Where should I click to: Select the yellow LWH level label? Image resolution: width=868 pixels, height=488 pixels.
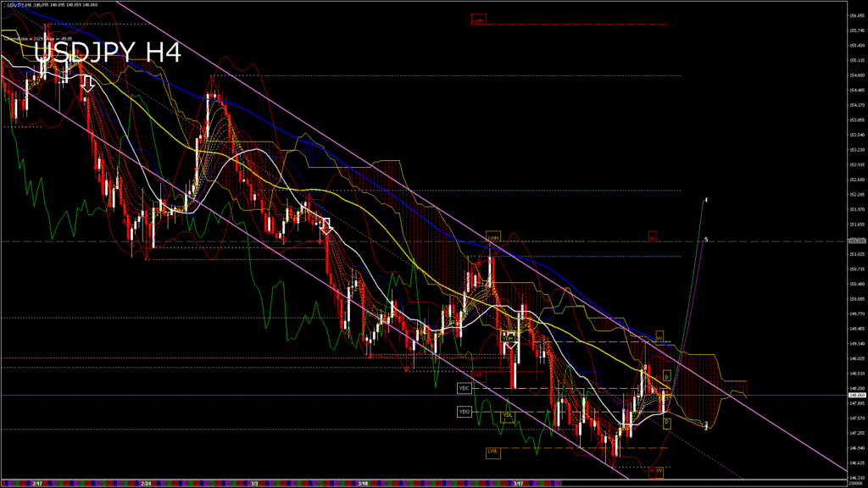(x=492, y=236)
